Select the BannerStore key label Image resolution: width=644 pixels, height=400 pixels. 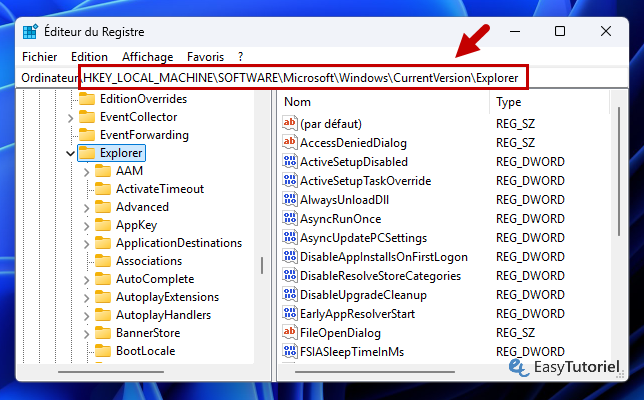point(148,333)
